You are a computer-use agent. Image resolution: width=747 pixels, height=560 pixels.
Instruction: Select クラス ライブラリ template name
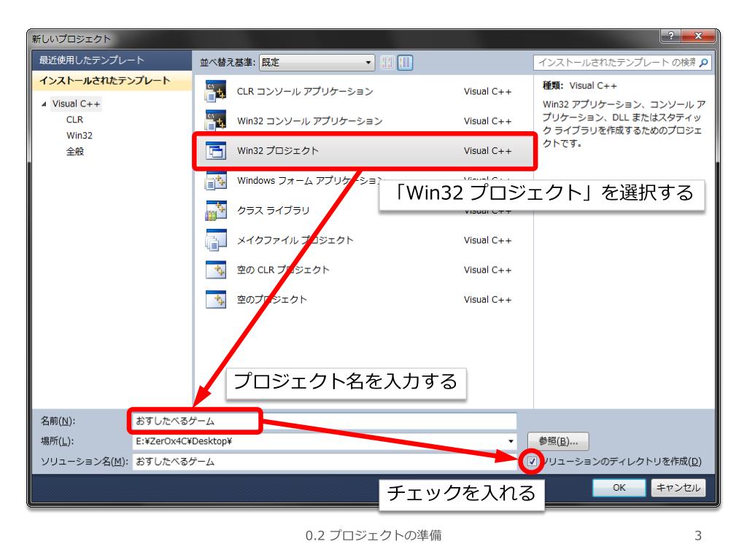coord(274,211)
